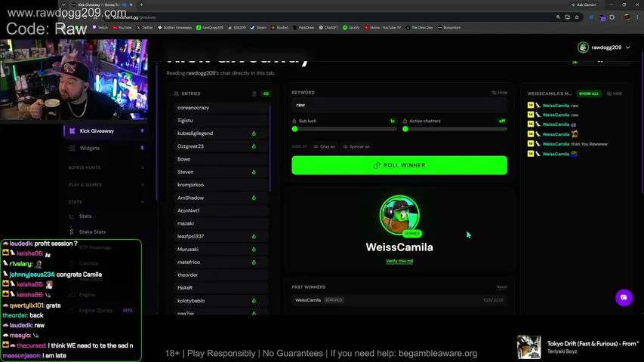Open the Steam bookmark
The height and width of the screenshot is (362, 644).
click(x=258, y=27)
